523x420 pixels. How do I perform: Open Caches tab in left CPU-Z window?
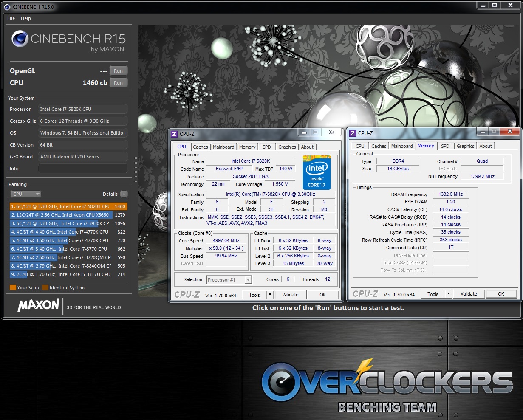[x=201, y=147]
